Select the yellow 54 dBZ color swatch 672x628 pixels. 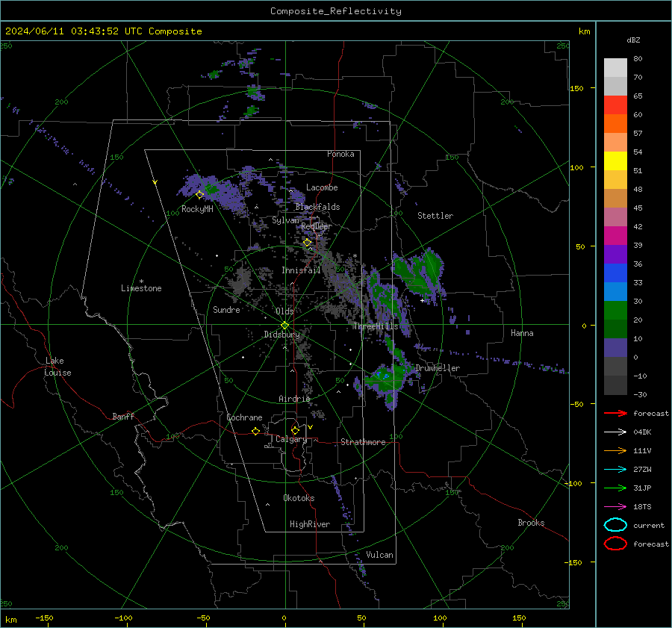pyautogui.click(x=615, y=161)
